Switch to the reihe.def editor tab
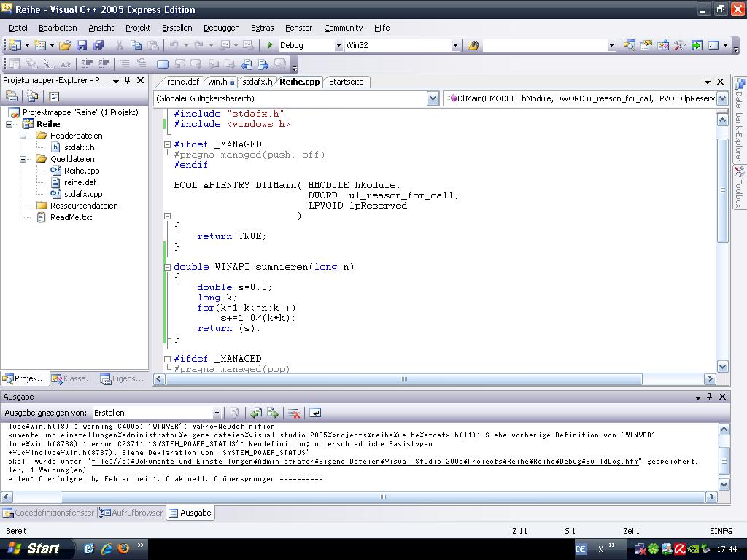The width and height of the screenshot is (747, 560). tap(183, 82)
